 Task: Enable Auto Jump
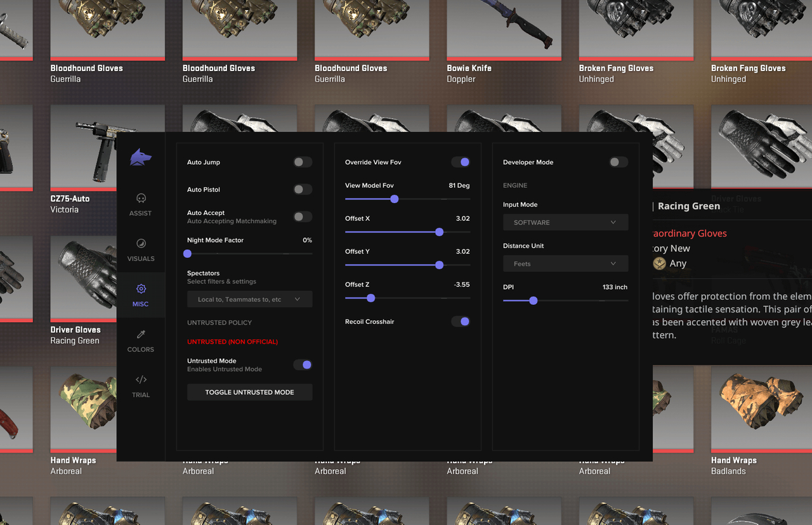(302, 162)
